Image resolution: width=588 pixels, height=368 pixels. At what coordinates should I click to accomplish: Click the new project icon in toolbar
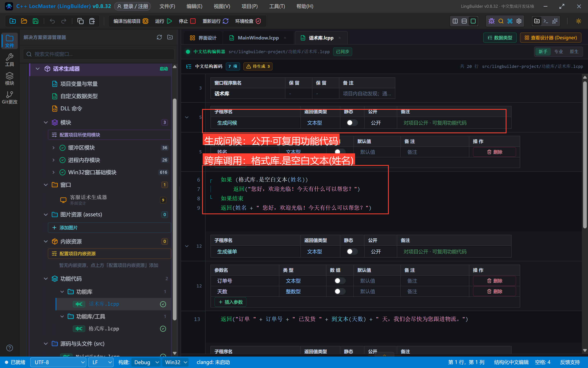point(13,21)
